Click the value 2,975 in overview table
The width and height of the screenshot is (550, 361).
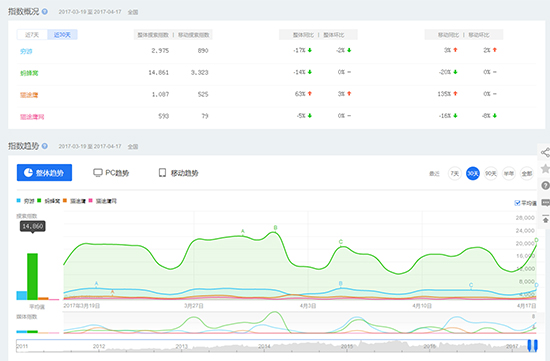point(160,51)
